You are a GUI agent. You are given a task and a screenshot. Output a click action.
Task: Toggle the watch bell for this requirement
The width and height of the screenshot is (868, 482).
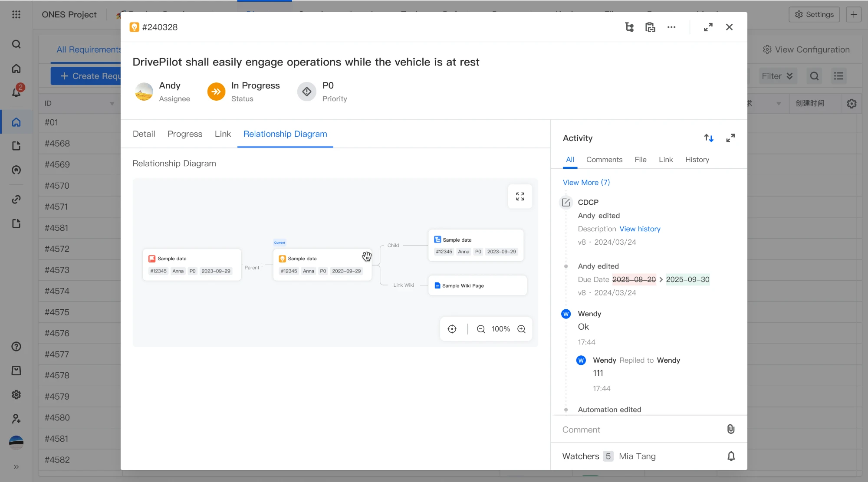731,456
